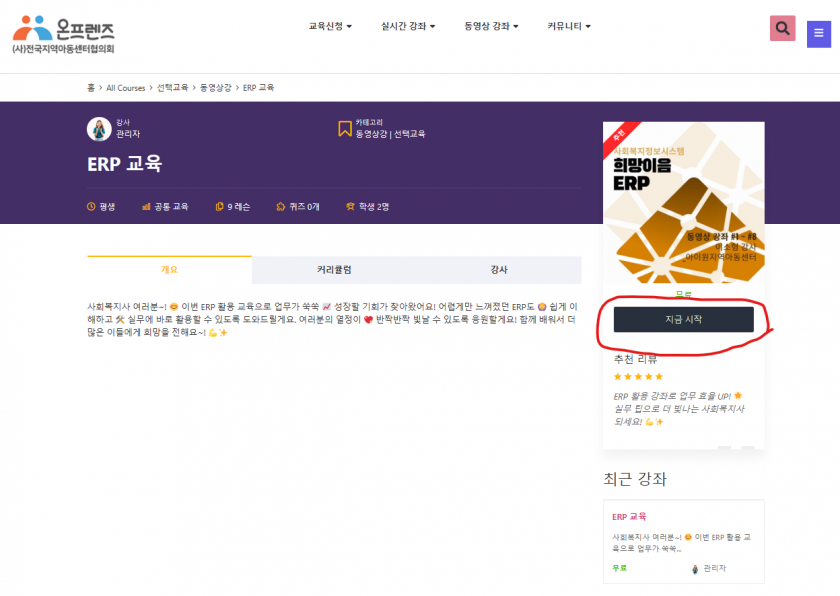Click the 관리자 instructor name in banner
Screen dimensions: 840x596
(x=128, y=134)
